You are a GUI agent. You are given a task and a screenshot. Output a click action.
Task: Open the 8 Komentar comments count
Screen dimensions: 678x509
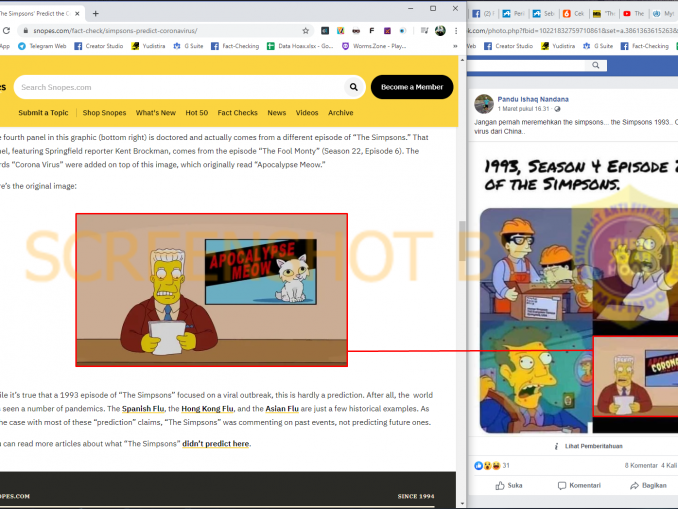click(641, 465)
